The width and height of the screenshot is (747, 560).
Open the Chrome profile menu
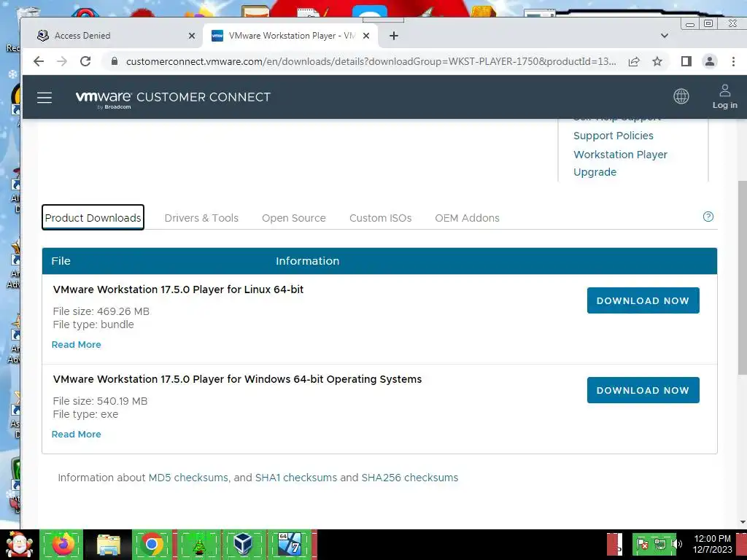pos(710,61)
